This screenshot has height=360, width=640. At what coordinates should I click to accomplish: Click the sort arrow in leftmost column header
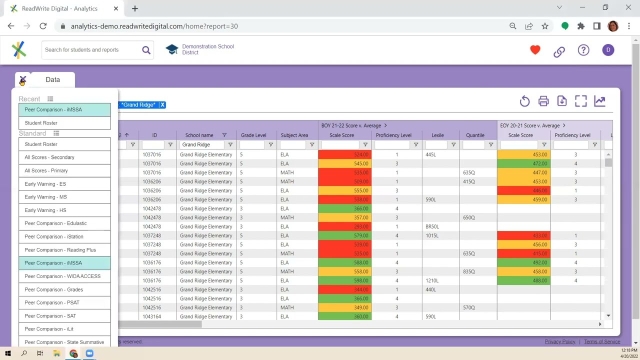[127, 135]
